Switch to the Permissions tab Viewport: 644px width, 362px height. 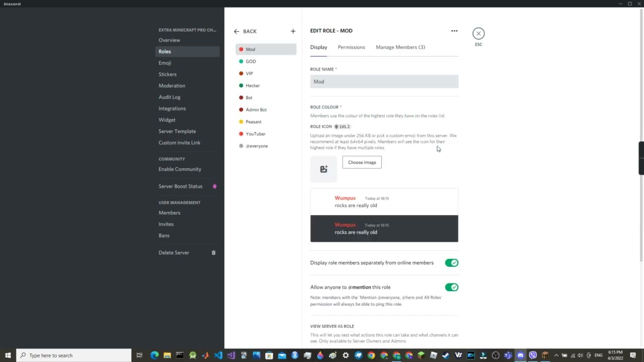tap(351, 47)
